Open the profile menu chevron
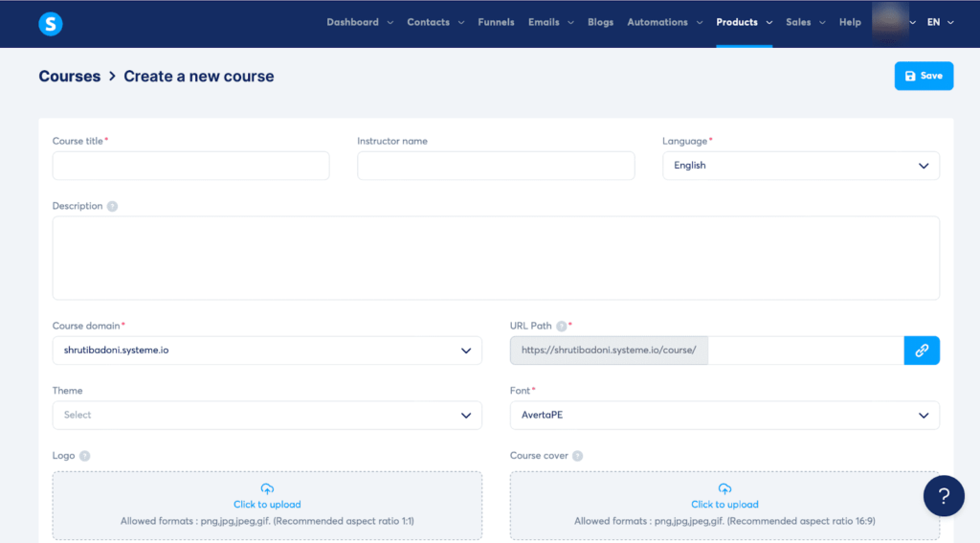Viewport: 980px width, 543px height. tap(912, 23)
